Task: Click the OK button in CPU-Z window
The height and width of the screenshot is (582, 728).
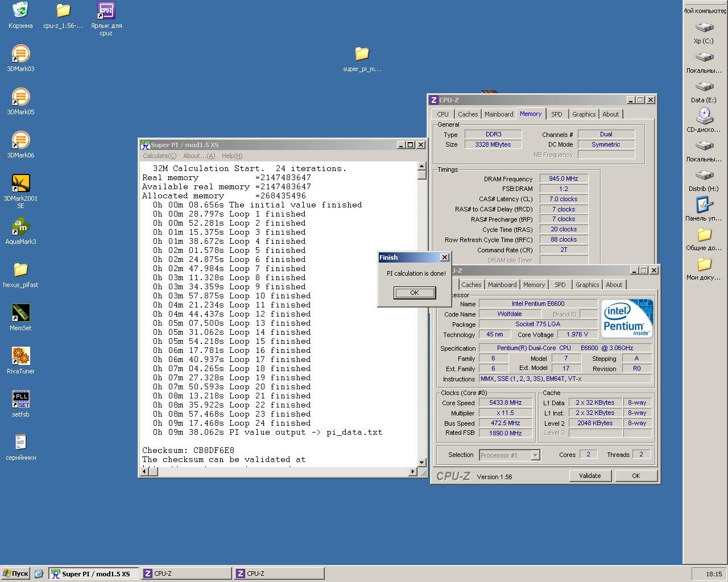Action: (x=636, y=476)
